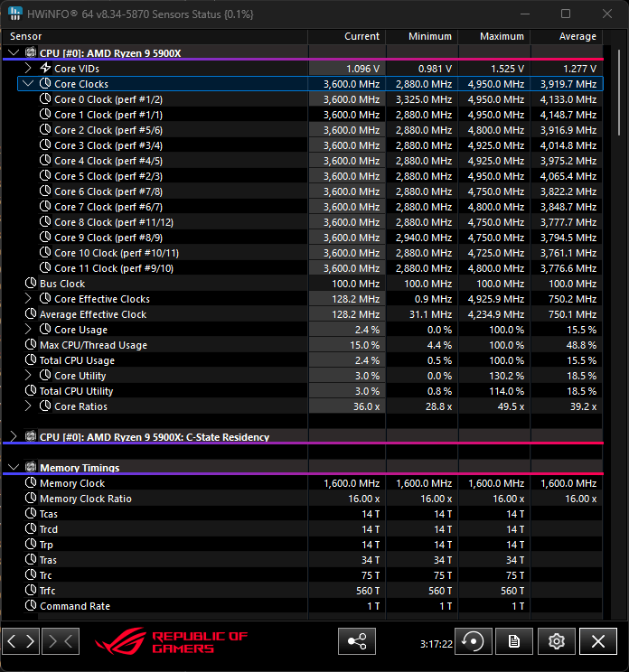
Task: Click the Core 11 Clock sensor icon
Action: coord(45,267)
